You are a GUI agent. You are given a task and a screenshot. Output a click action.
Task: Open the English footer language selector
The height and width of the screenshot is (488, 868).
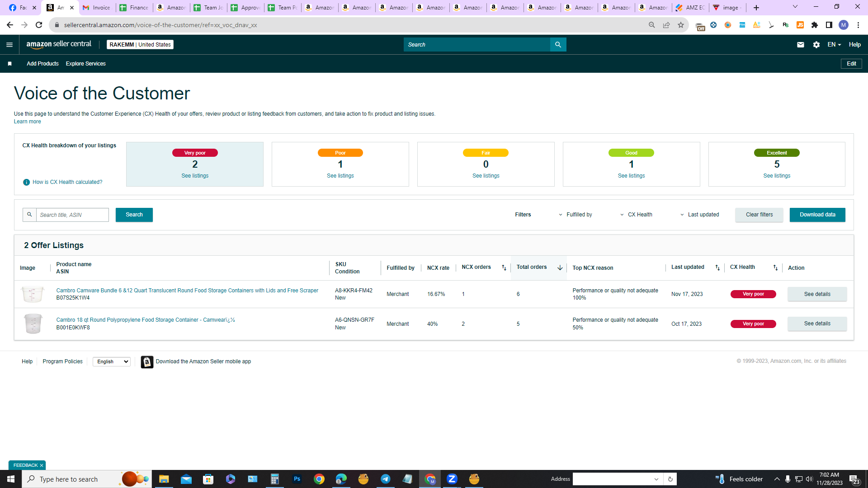(112, 361)
